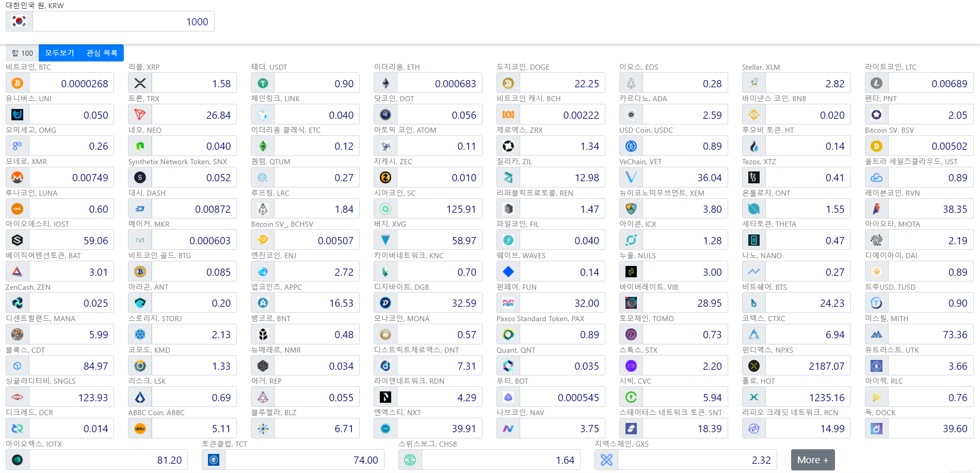Click the BTC value field 0.0000268
The width and height of the screenshot is (980, 473).
[x=71, y=84]
